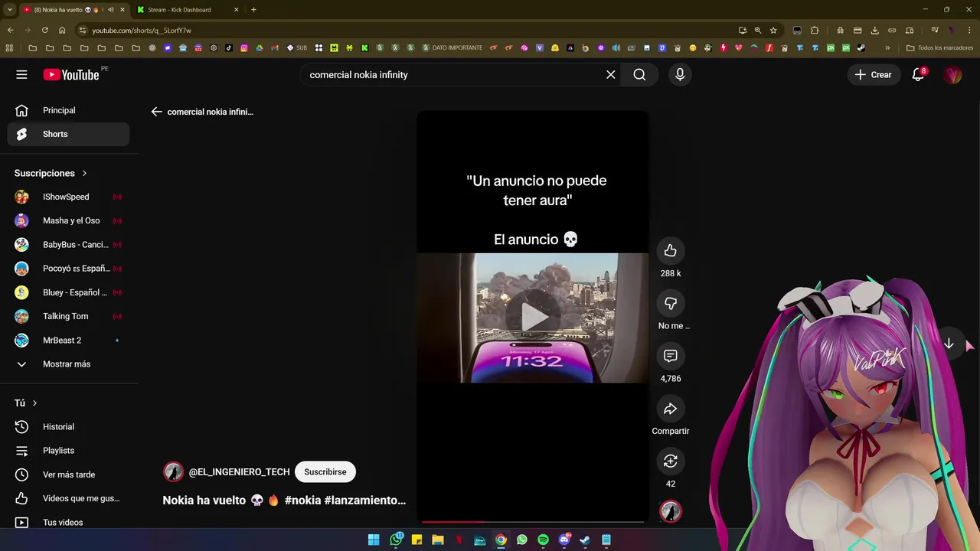Clear the search text with the X
The width and height of the screenshot is (980, 551).
611,74
